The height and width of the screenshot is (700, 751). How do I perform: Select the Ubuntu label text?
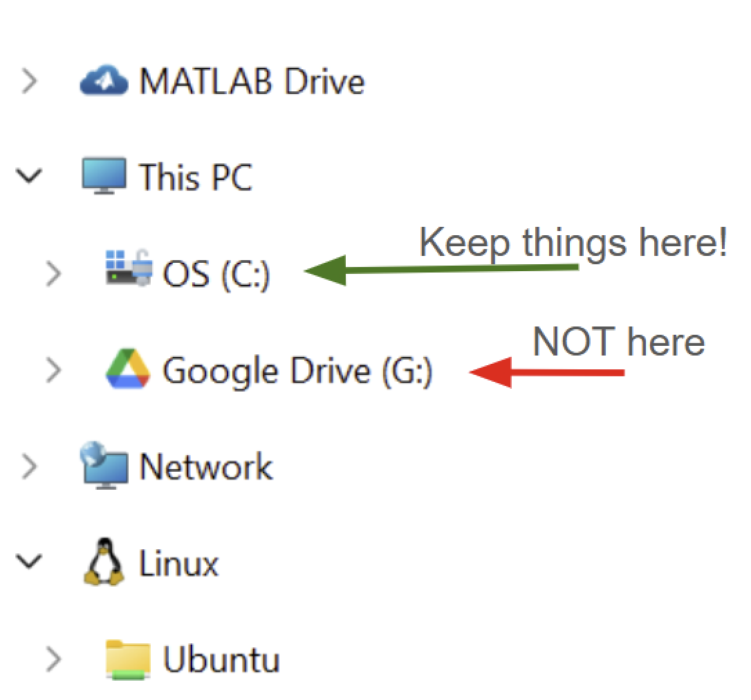click(221, 660)
